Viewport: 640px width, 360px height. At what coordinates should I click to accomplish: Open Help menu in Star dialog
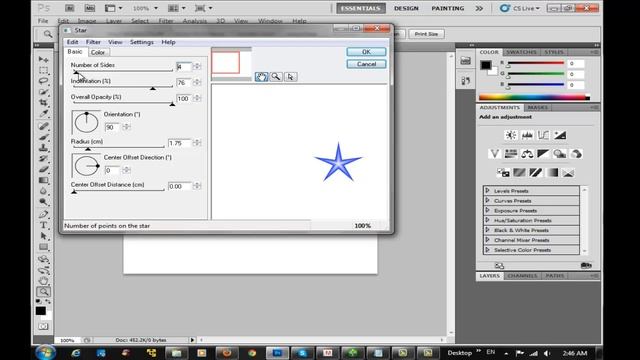click(168, 42)
